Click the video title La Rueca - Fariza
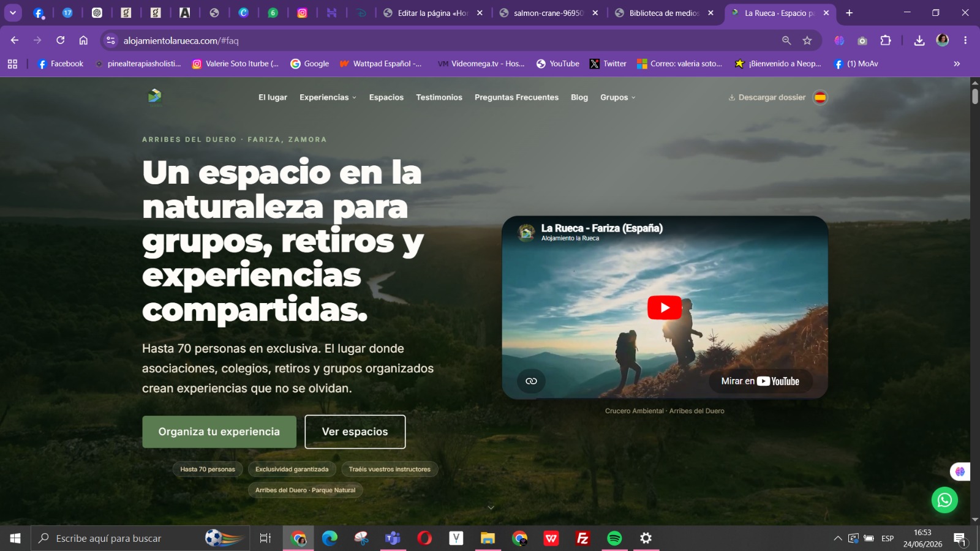980x551 pixels. (x=602, y=228)
